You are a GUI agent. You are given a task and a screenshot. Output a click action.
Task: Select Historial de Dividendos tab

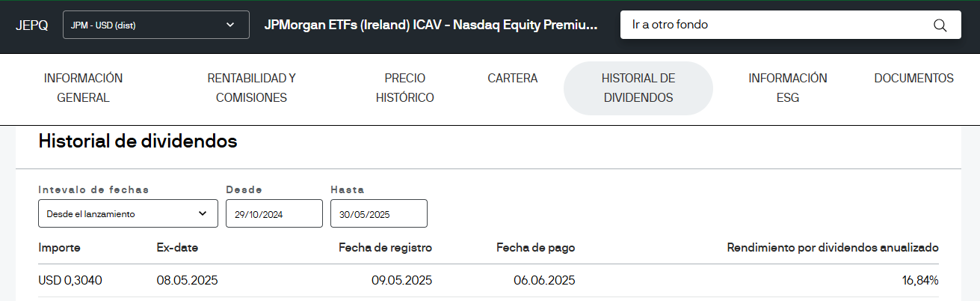tap(638, 88)
